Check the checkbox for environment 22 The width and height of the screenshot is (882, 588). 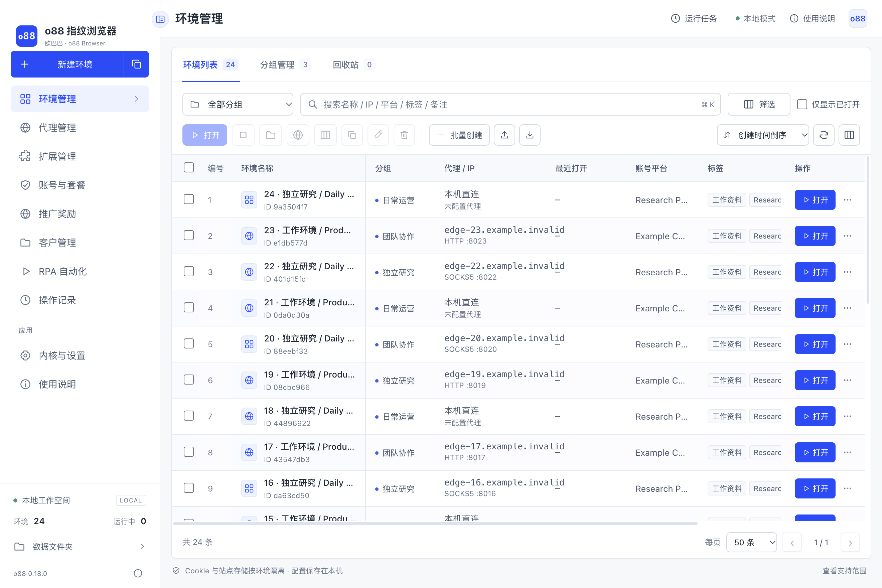tap(189, 272)
